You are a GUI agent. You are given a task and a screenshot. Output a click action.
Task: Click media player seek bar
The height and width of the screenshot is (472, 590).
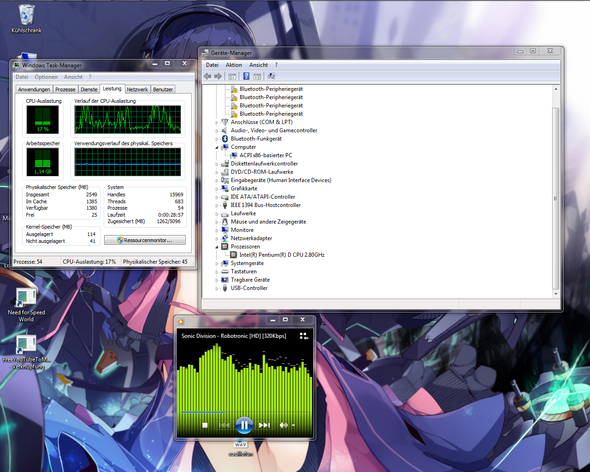[245, 413]
